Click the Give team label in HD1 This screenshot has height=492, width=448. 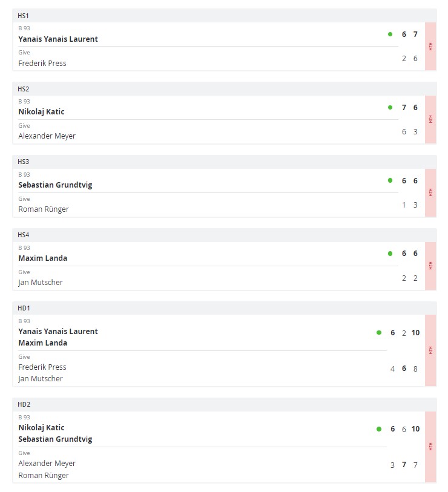tap(24, 357)
